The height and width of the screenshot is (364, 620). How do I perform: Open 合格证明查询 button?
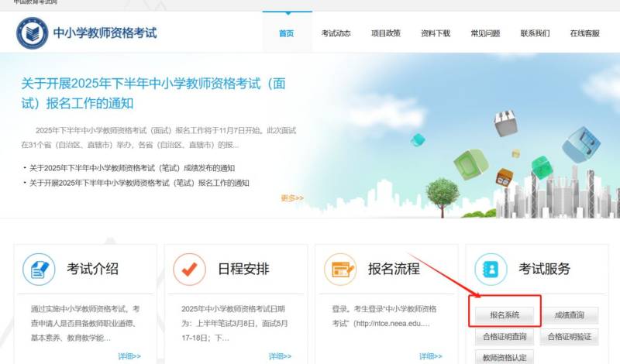[x=505, y=337]
